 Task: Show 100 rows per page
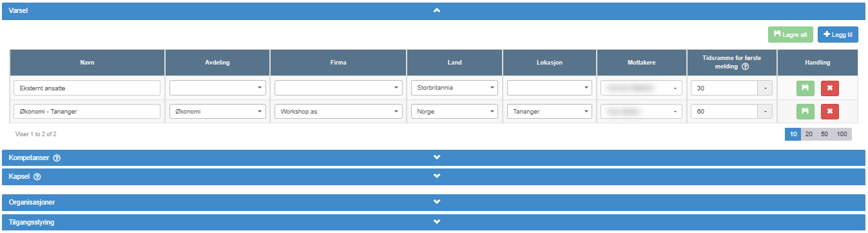(x=842, y=134)
